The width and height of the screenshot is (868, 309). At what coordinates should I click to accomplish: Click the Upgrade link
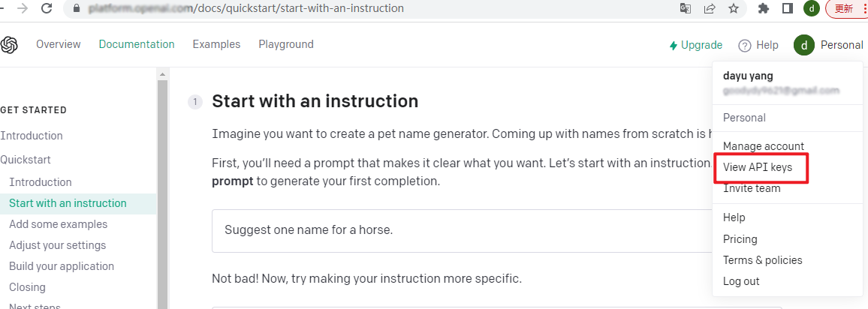pyautogui.click(x=696, y=45)
